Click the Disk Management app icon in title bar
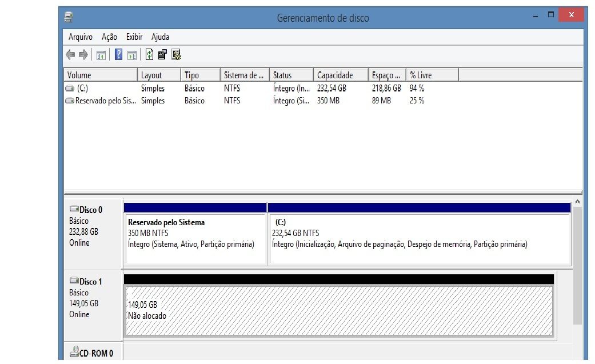Screen dimensions: 595x364 click(69, 17)
